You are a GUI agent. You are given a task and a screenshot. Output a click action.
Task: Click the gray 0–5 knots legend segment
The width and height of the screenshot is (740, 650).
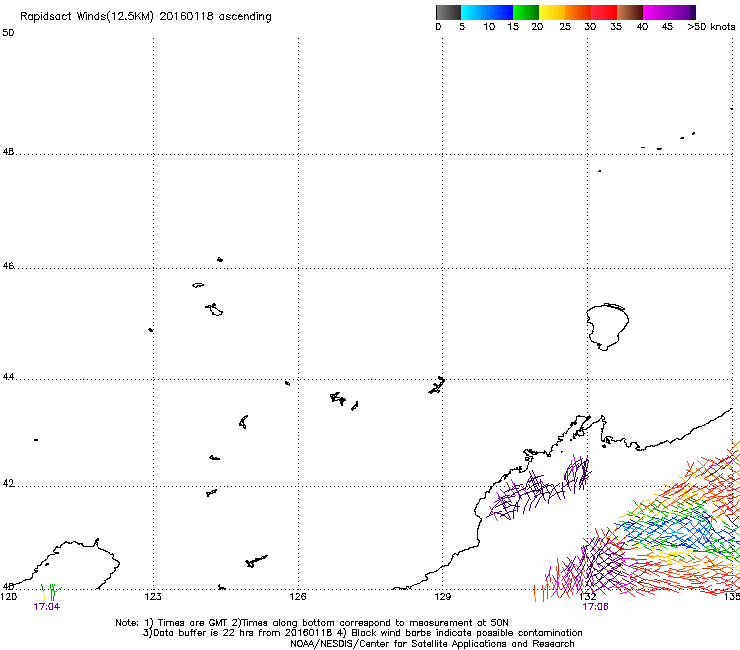448,12
